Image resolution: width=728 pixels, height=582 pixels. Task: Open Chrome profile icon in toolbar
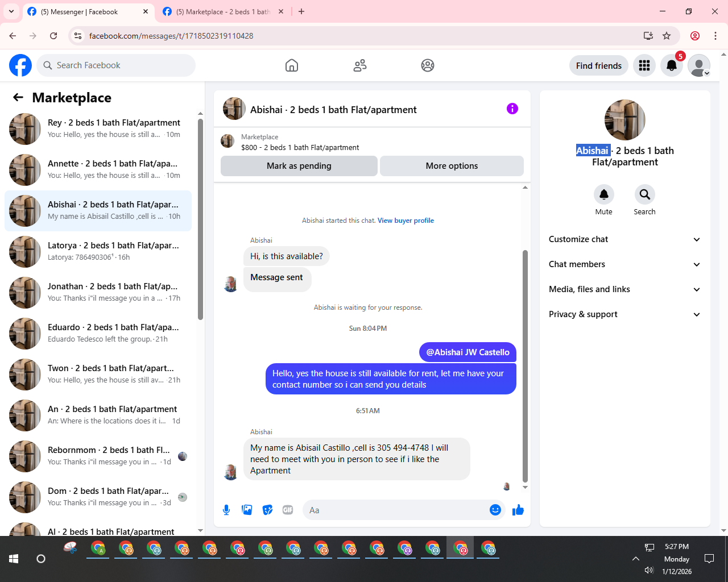(695, 36)
